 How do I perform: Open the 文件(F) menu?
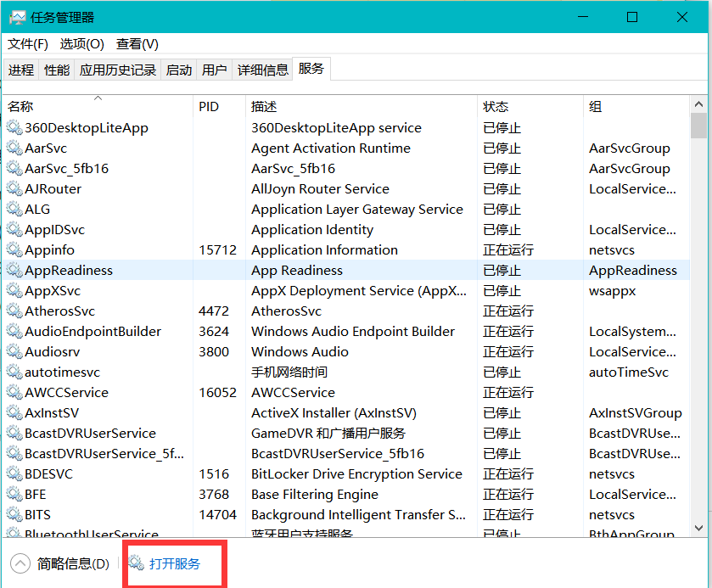[x=28, y=44]
